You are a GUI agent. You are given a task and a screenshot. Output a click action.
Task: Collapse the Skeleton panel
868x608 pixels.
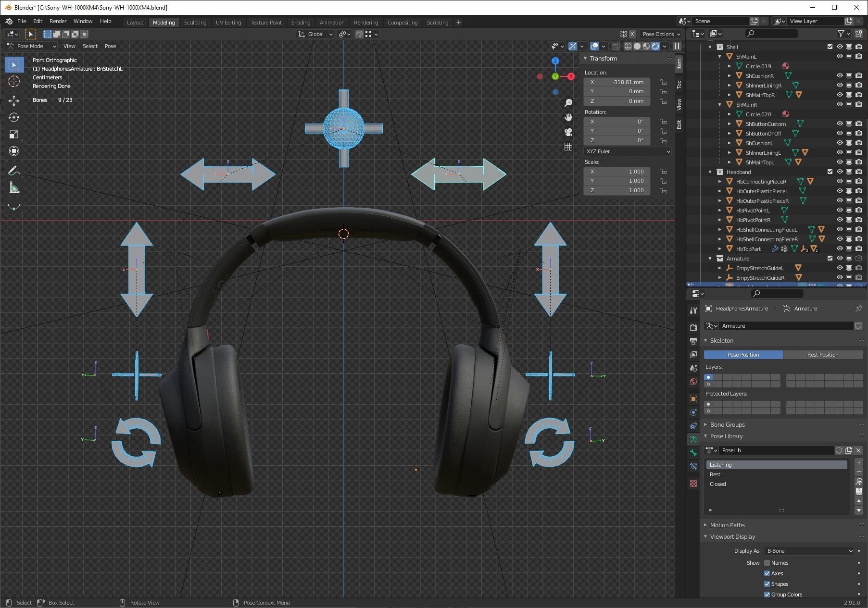tap(721, 340)
